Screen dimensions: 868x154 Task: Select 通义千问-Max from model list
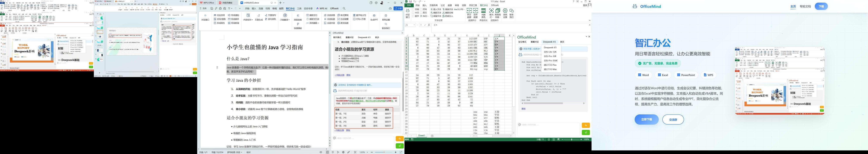(x=550, y=69)
